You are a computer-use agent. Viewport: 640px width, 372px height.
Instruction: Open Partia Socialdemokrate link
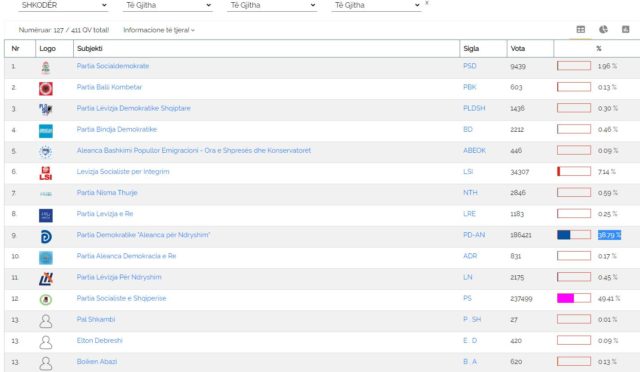113,66
